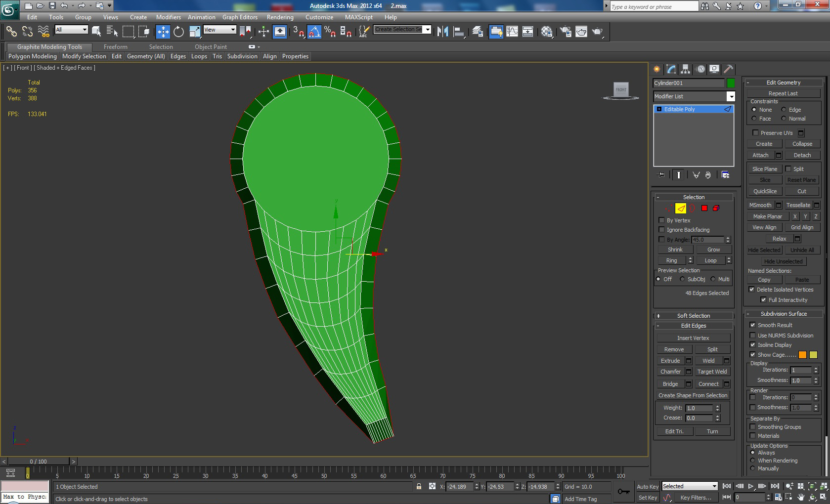
Task: Select the Select and Move tool
Action: (x=163, y=32)
